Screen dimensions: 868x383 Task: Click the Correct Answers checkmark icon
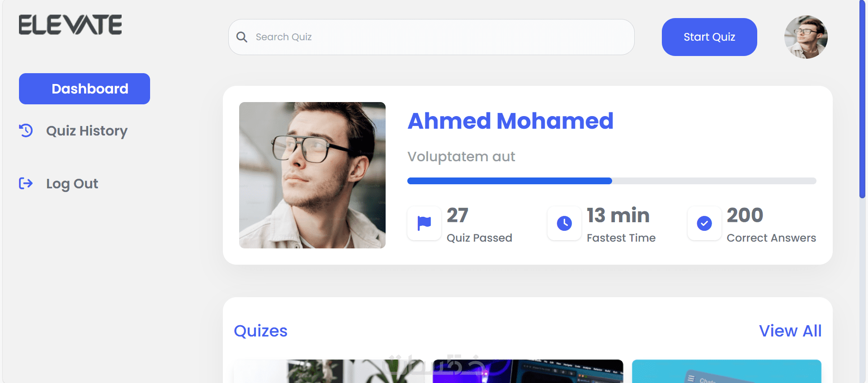pyautogui.click(x=704, y=223)
